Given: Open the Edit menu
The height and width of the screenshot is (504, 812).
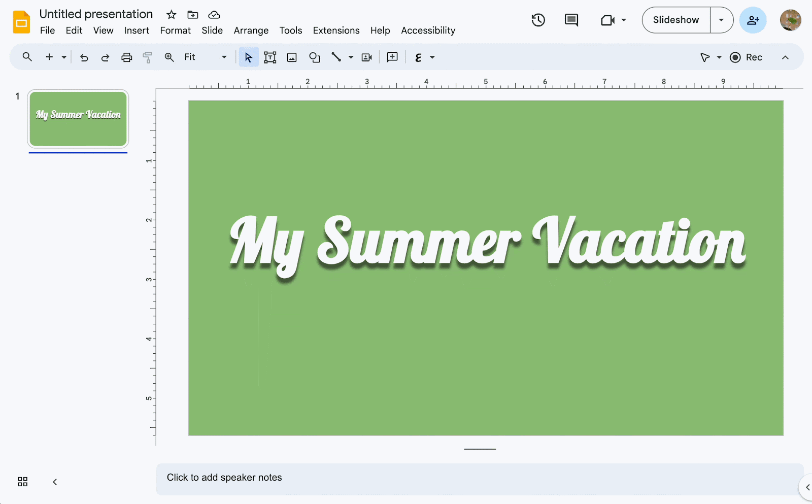Looking at the screenshot, I should [x=74, y=30].
